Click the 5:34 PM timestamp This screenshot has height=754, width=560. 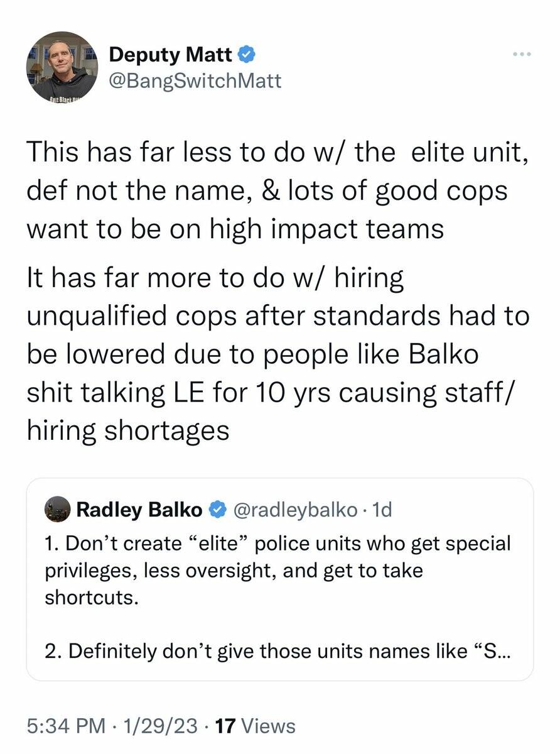click(x=66, y=726)
